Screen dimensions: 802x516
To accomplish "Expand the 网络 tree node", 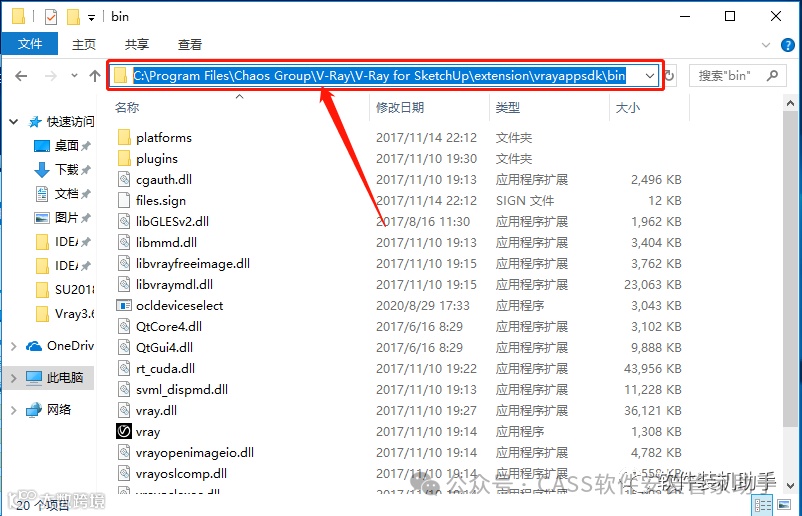I will click(x=14, y=410).
